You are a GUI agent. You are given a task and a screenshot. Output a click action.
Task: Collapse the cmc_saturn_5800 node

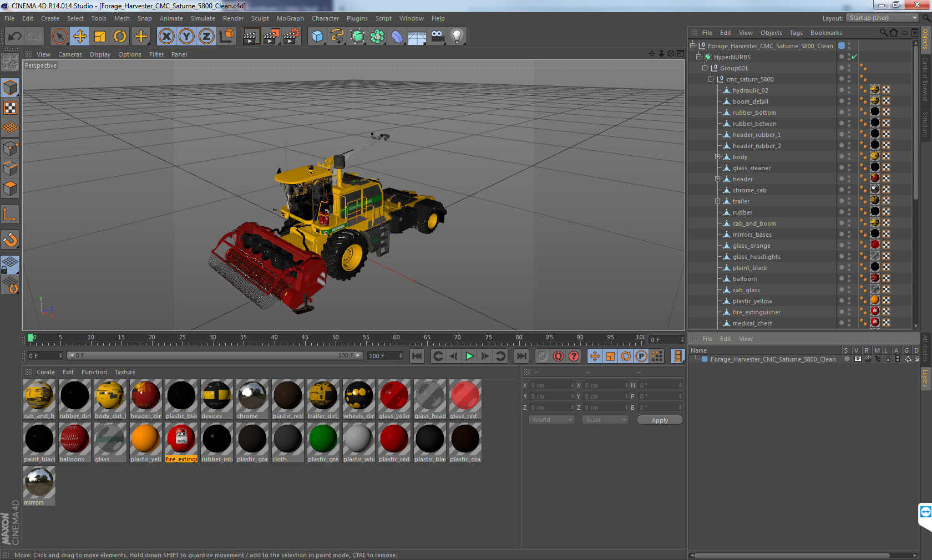point(711,79)
